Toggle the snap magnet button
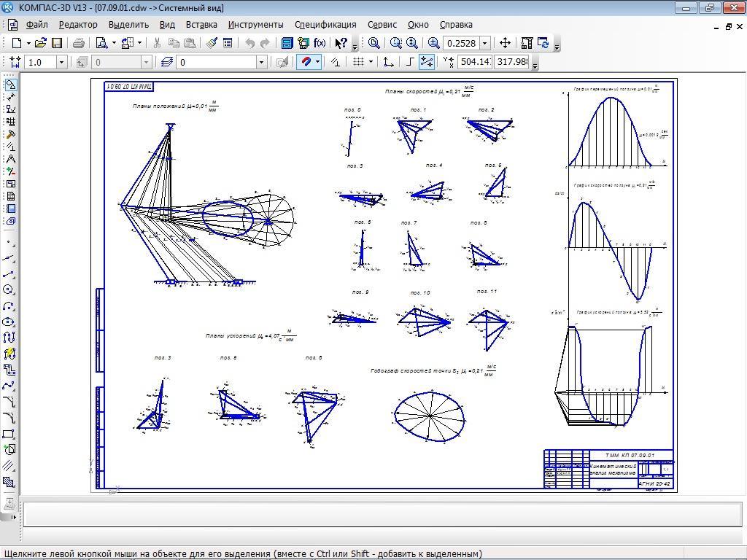The image size is (747, 560). coord(306,63)
